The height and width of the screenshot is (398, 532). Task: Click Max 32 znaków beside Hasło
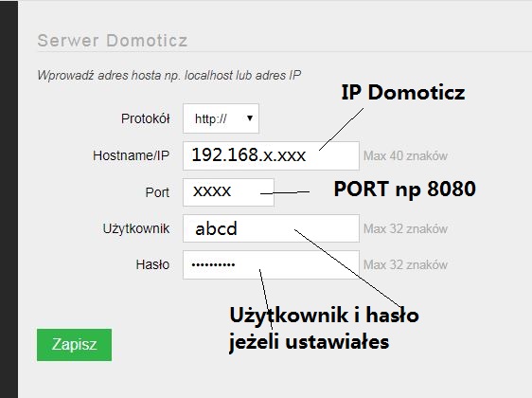click(x=405, y=265)
